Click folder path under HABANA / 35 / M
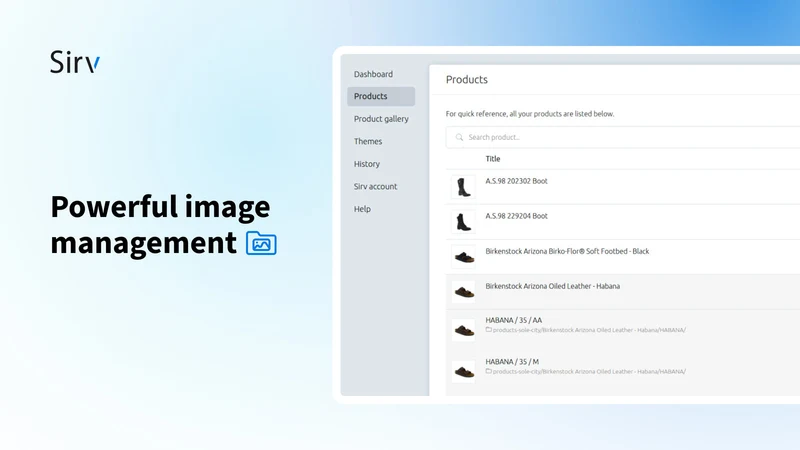Screen dimensions: 800x450 585,371
